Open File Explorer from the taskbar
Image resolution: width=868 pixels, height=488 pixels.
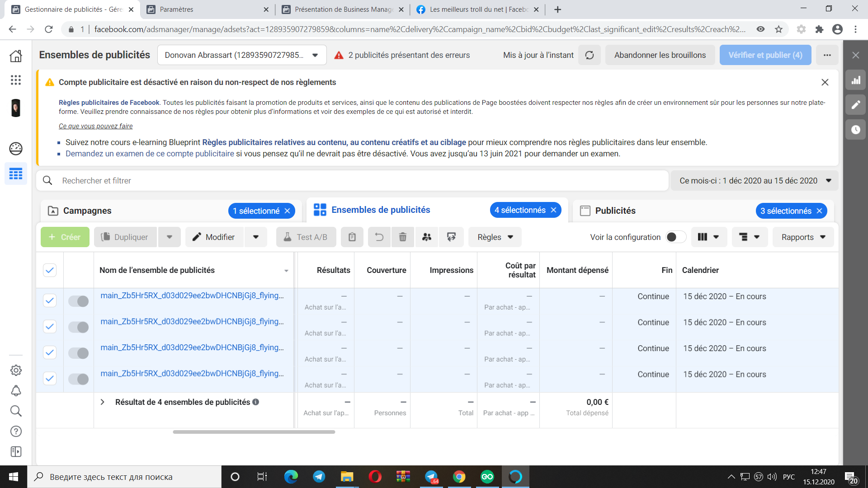(x=347, y=477)
